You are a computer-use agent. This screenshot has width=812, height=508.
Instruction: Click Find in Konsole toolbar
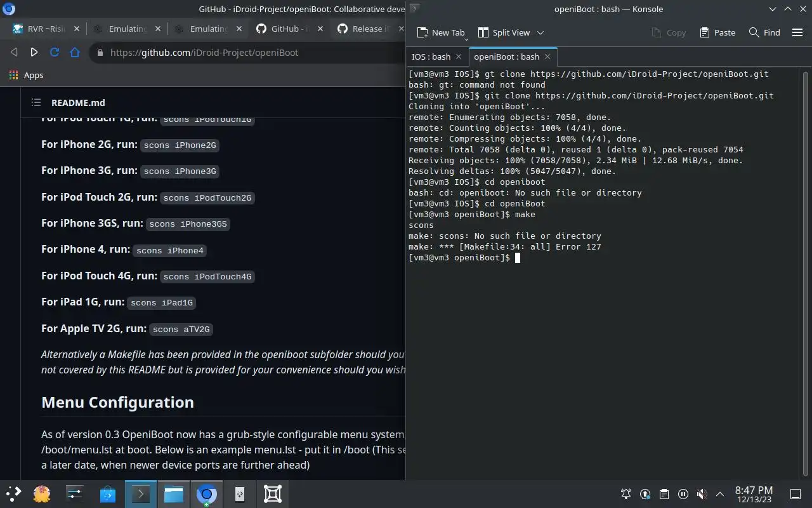(x=764, y=32)
